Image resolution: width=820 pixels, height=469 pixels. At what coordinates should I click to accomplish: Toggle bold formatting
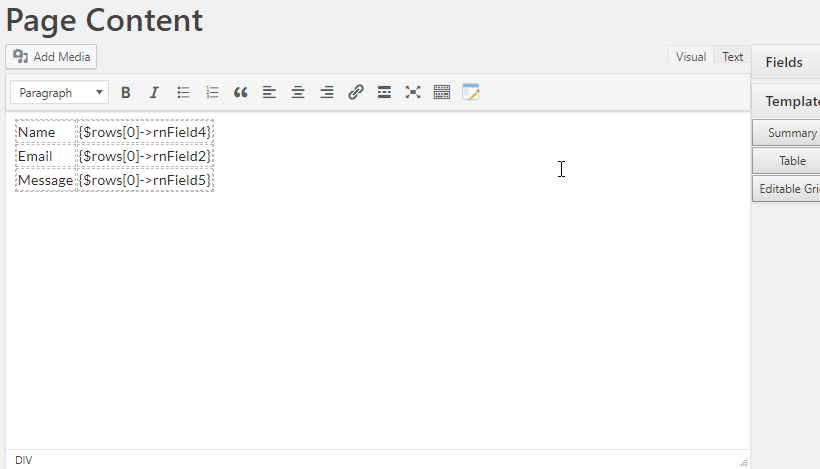126,93
